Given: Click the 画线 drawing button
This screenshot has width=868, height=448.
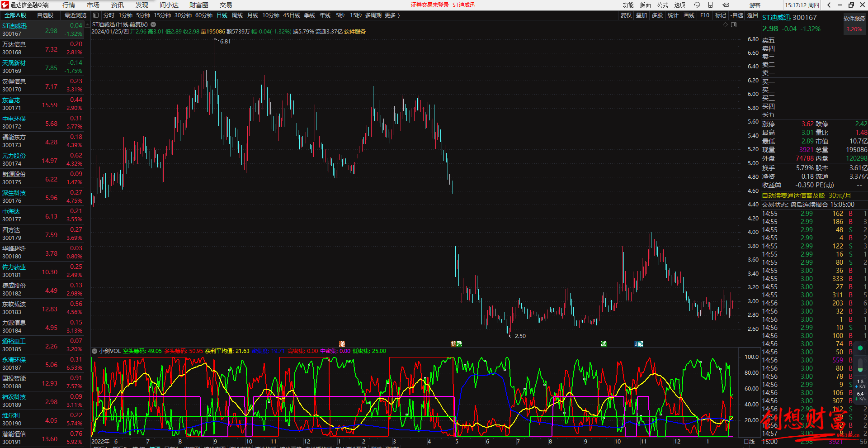Looking at the screenshot, I should pyautogui.click(x=689, y=15).
